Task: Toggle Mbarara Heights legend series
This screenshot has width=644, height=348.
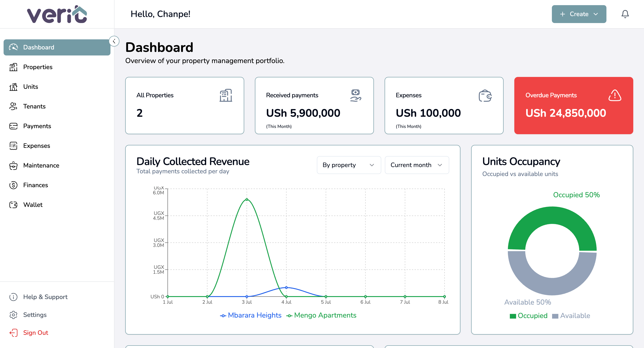Action: pyautogui.click(x=251, y=315)
